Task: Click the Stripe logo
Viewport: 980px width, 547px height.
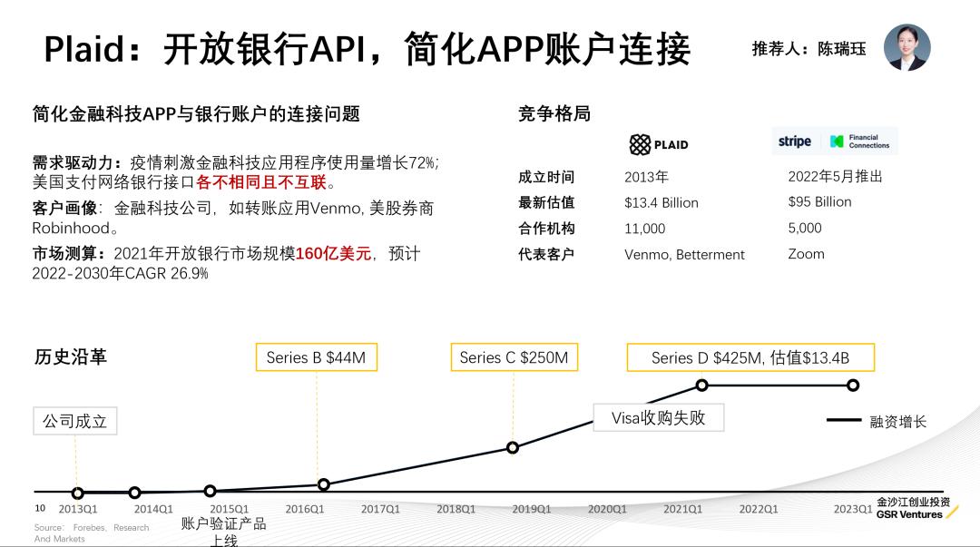Action: click(x=795, y=141)
